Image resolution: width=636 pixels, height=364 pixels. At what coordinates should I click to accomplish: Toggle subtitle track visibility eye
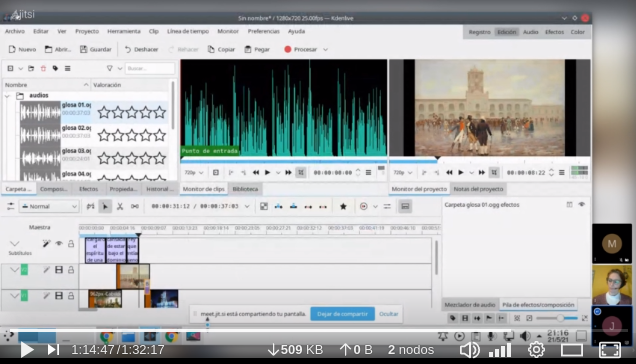click(x=59, y=243)
